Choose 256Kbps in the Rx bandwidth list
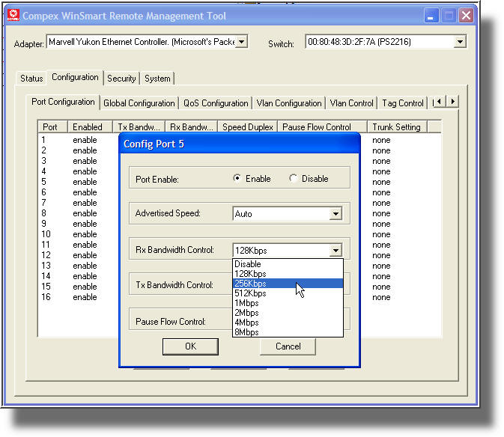 point(288,283)
